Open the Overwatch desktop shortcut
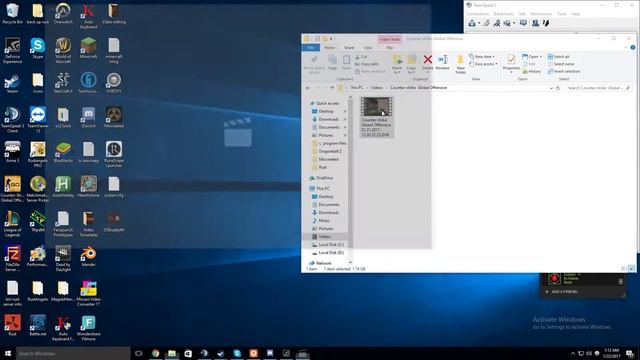 tap(63, 13)
